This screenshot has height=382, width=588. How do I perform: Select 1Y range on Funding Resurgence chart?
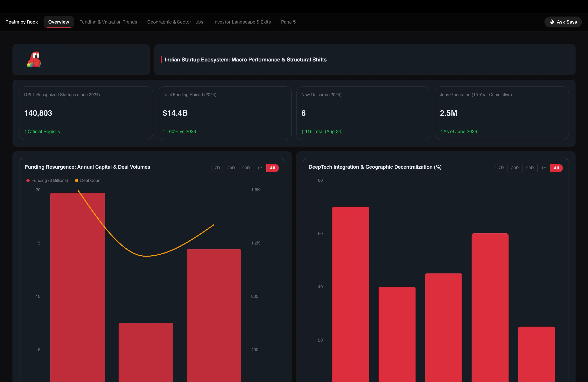(260, 168)
